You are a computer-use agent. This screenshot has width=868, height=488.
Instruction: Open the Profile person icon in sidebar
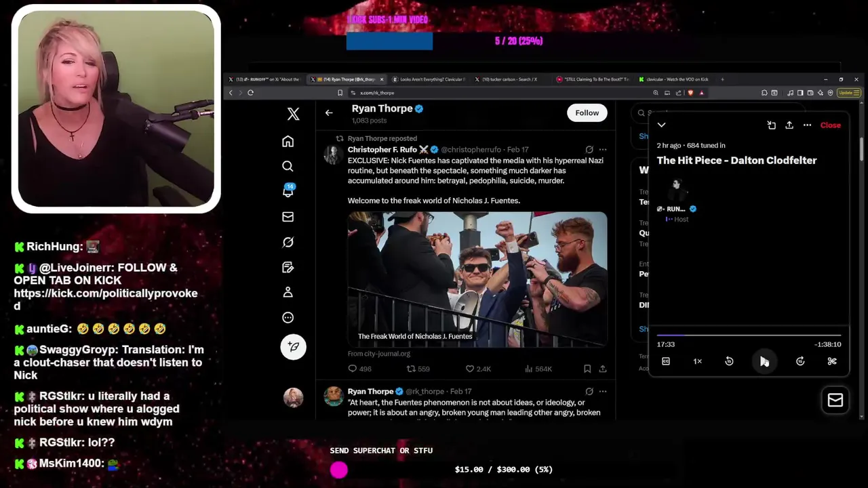[288, 292]
